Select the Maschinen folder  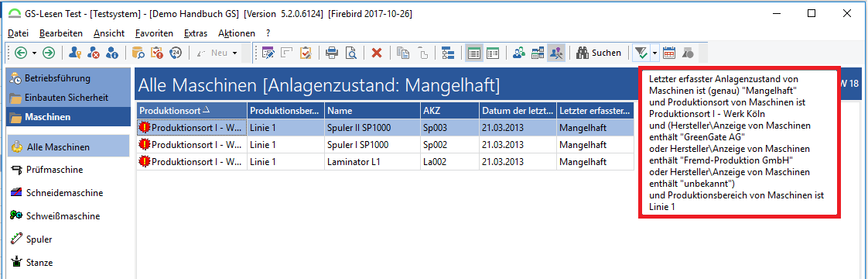click(67, 117)
